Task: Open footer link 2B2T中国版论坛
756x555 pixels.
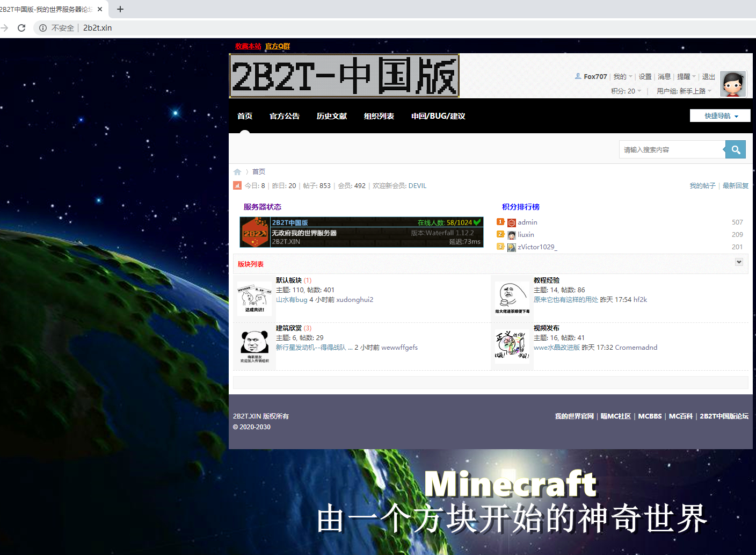Action: (724, 416)
